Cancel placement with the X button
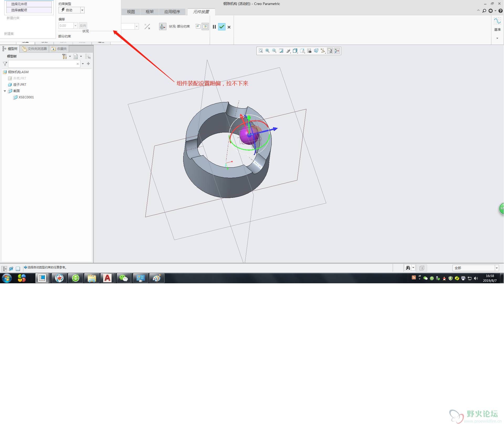 point(229,27)
